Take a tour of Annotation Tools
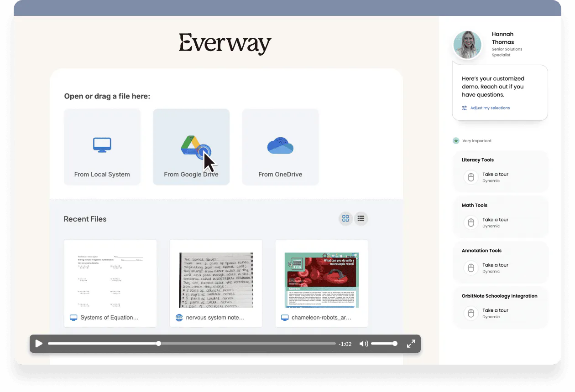This screenshot has height=392, width=575. (495, 265)
